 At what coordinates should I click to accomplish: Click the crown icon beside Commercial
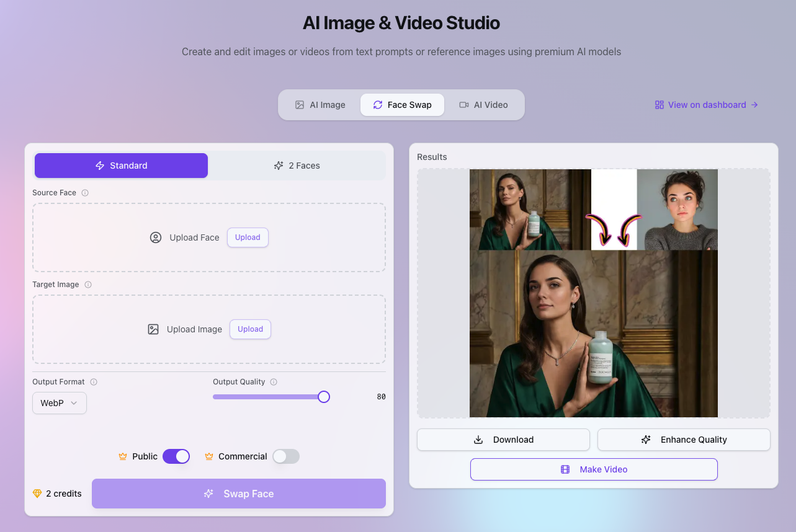(x=209, y=456)
